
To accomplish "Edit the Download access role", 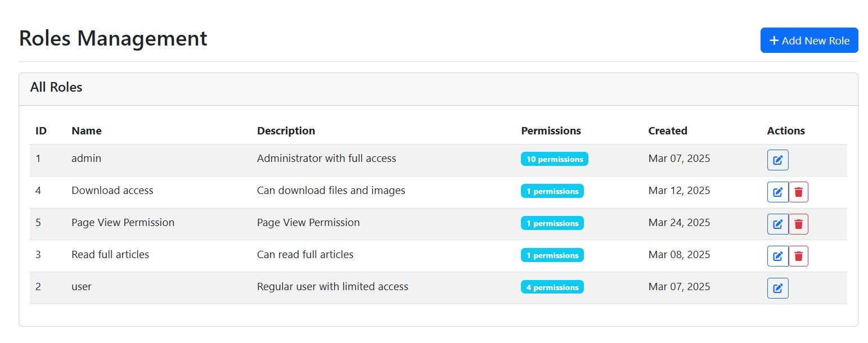I will [x=777, y=192].
